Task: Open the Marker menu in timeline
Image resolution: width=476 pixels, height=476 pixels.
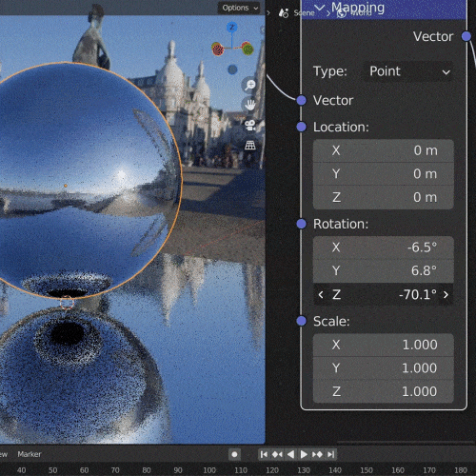Action: tap(30, 454)
